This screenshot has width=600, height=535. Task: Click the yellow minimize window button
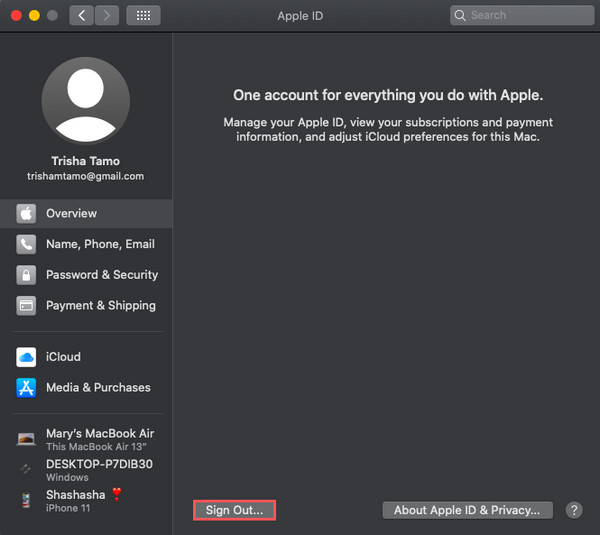(x=34, y=15)
